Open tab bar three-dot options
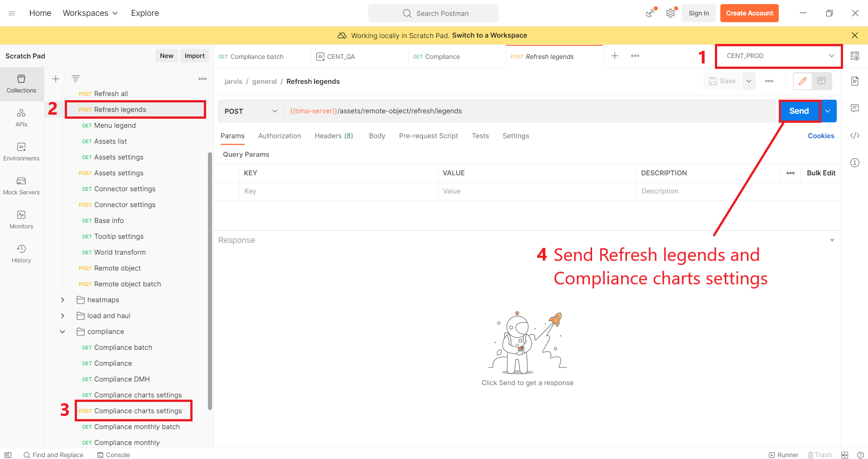Image resolution: width=868 pixels, height=459 pixels. pos(635,56)
